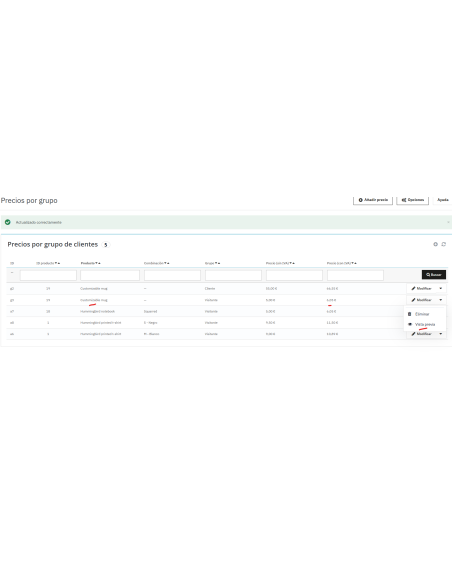Click the black Buscar search button

(434, 275)
